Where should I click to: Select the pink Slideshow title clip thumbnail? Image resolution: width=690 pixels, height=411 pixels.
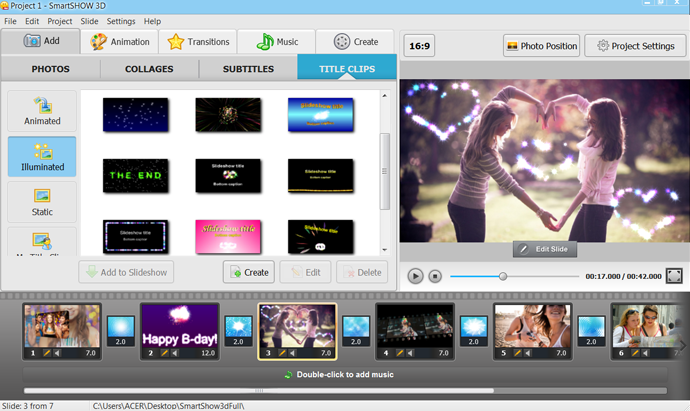pos(228,237)
